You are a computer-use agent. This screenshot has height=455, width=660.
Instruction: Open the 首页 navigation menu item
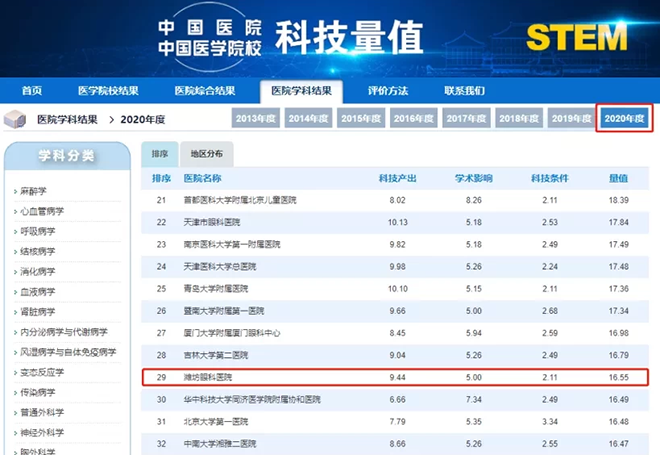click(x=33, y=91)
